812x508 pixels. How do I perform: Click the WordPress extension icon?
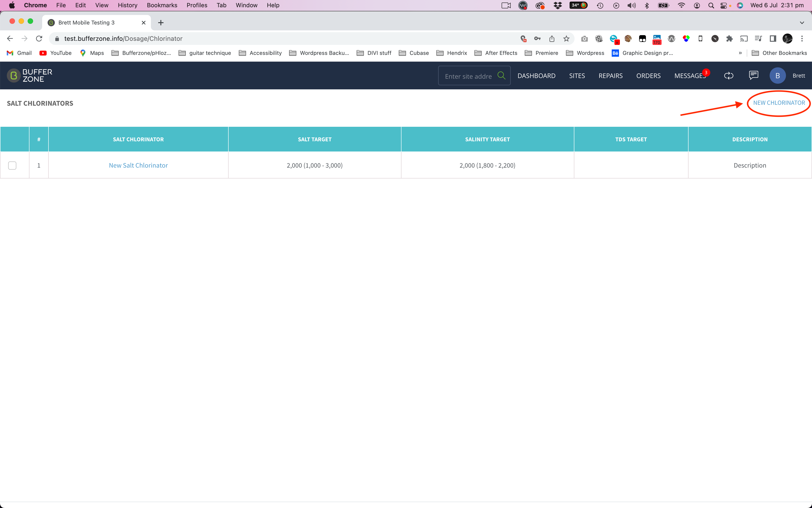[x=671, y=39]
